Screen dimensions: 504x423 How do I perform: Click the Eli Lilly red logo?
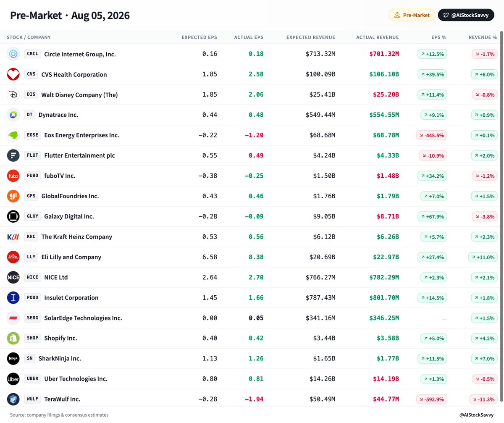click(13, 257)
